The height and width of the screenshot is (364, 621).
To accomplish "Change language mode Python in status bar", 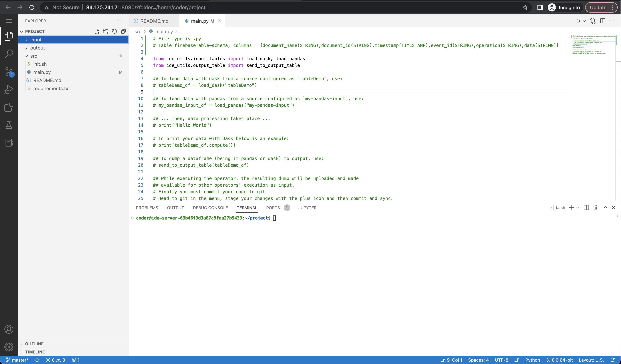I will click(x=532, y=360).
